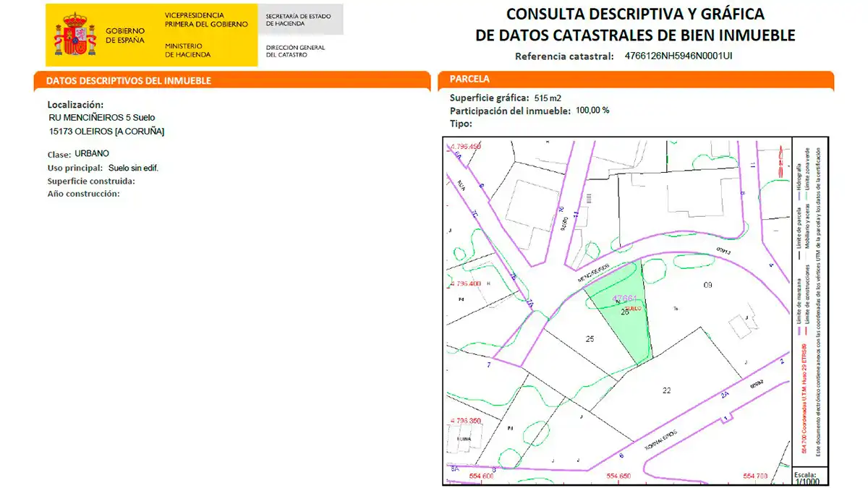Image resolution: width=868 pixels, height=488 pixels.
Task: Click the purple '47661' block label
Action: coord(624,298)
